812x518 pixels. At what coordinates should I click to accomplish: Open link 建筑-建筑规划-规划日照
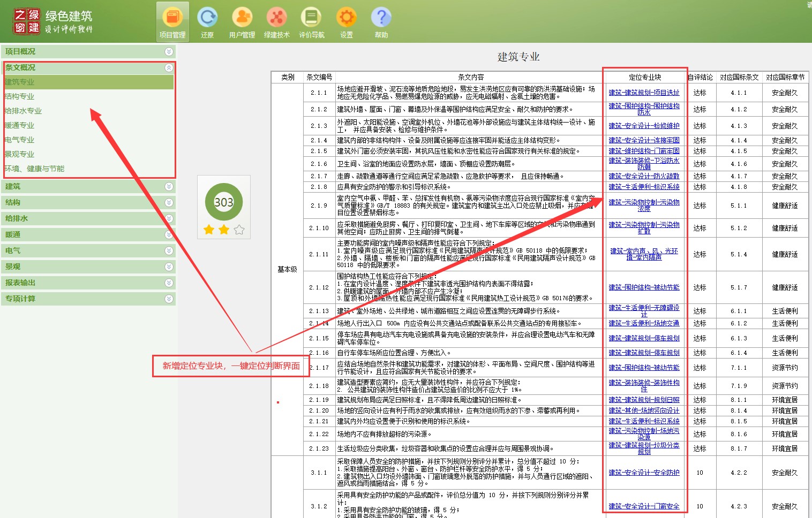tap(644, 400)
